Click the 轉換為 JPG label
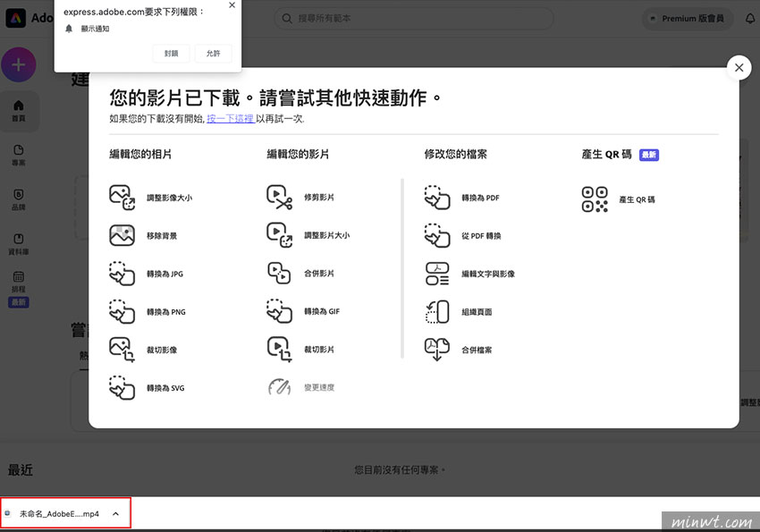 point(165,274)
